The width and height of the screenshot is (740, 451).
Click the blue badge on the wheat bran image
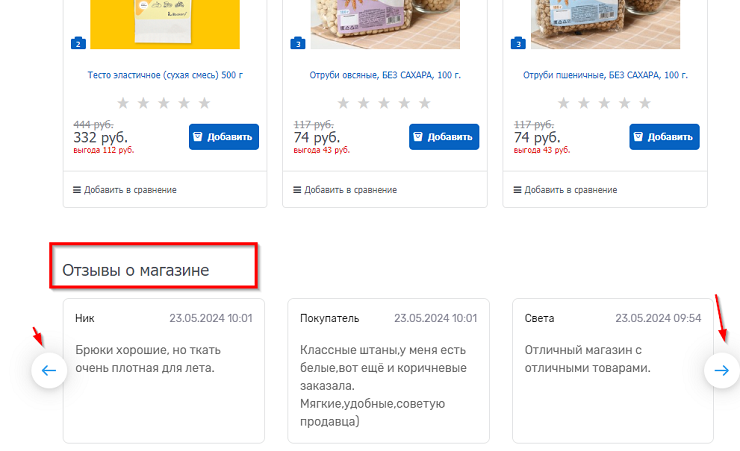518,44
